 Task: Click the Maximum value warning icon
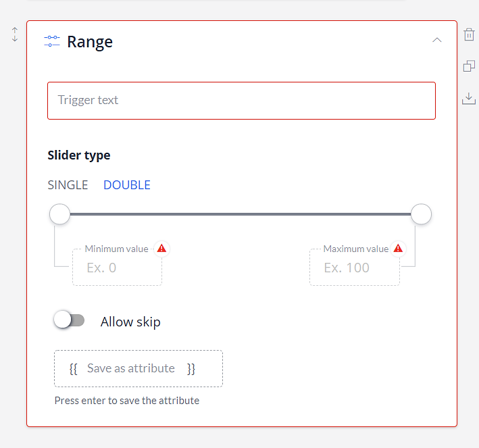point(398,249)
